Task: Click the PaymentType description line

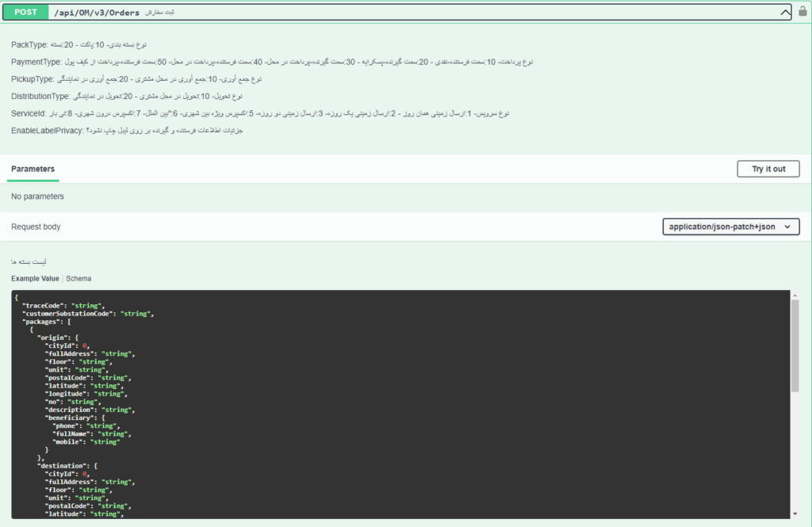Action: pyautogui.click(x=271, y=62)
